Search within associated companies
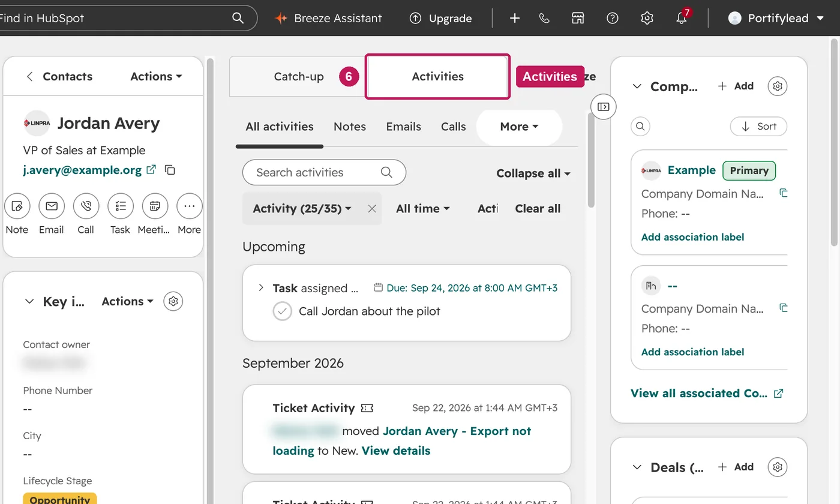 (641, 127)
